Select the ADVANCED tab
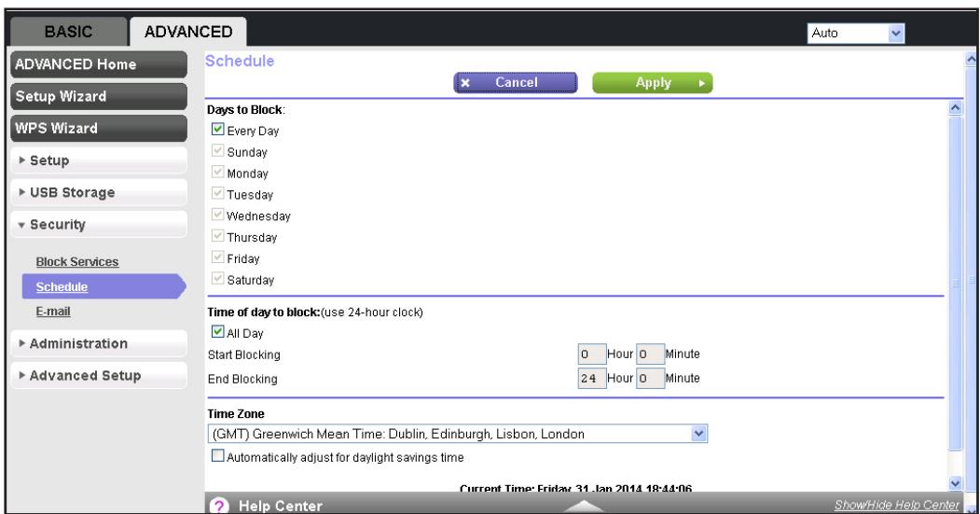This screenshot has height=514, width=980. point(188,32)
